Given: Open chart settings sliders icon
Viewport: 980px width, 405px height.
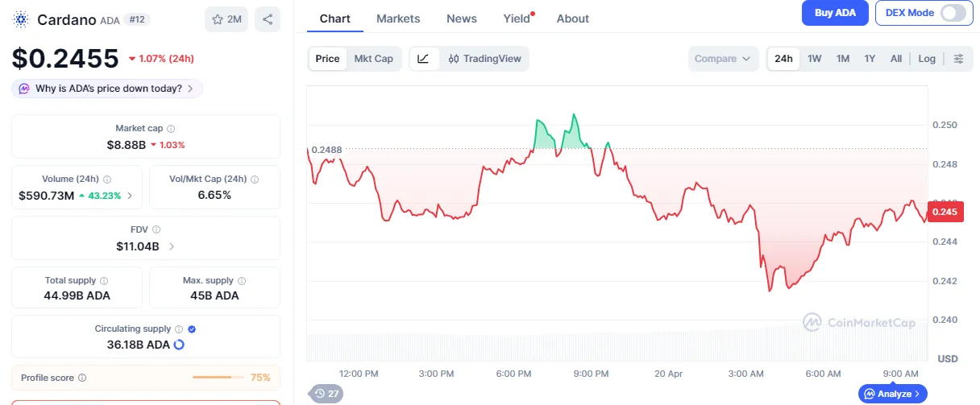Looking at the screenshot, I should (958, 59).
